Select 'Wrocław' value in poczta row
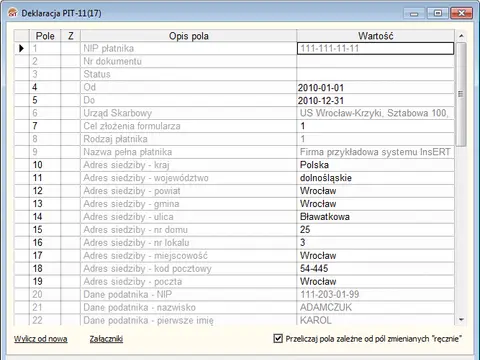Viewport: 480px width, 360px height. pyautogui.click(x=375, y=282)
